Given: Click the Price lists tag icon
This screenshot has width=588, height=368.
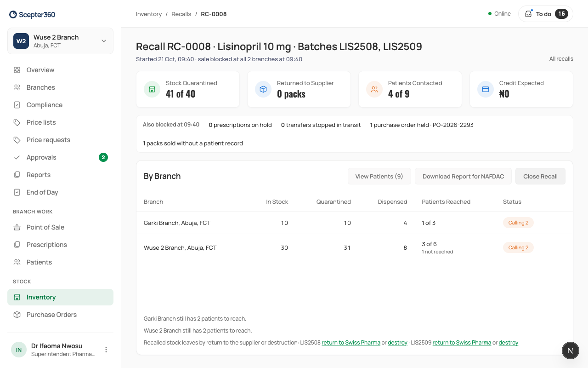Looking at the screenshot, I should tap(17, 122).
